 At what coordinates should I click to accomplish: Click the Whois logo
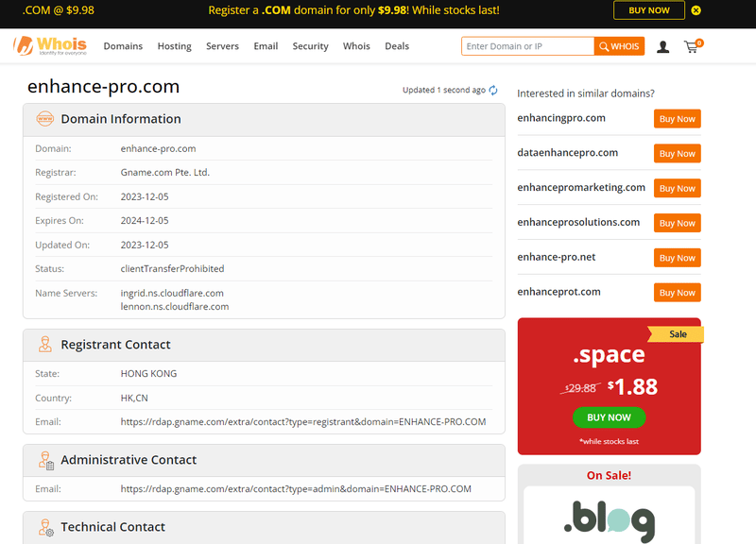click(x=50, y=45)
